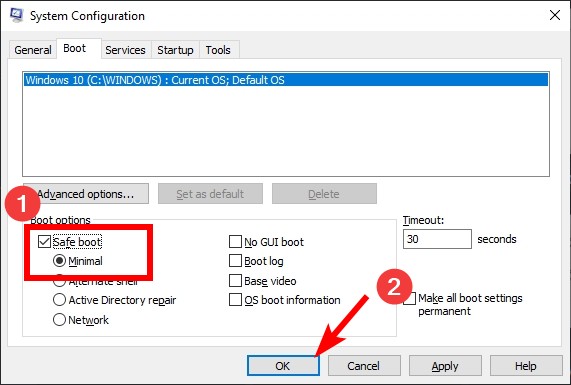The height and width of the screenshot is (385, 571).
Task: Open the Services tab
Action: click(125, 50)
